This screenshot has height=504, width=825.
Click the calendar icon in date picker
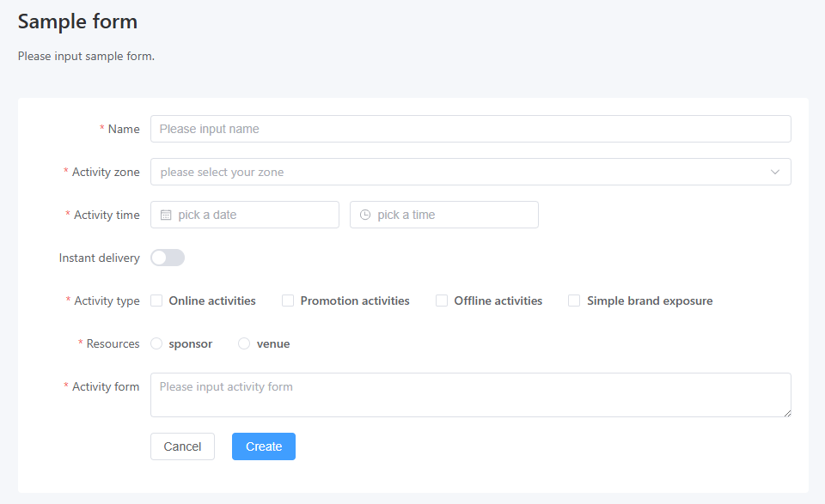pos(166,215)
